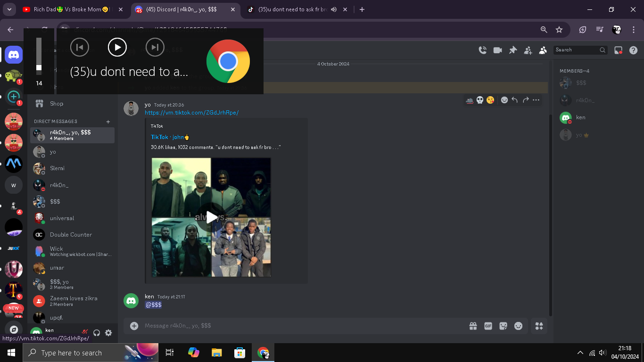Show hidden system tray icons
Image resolution: width=644 pixels, height=362 pixels.
pos(580,353)
